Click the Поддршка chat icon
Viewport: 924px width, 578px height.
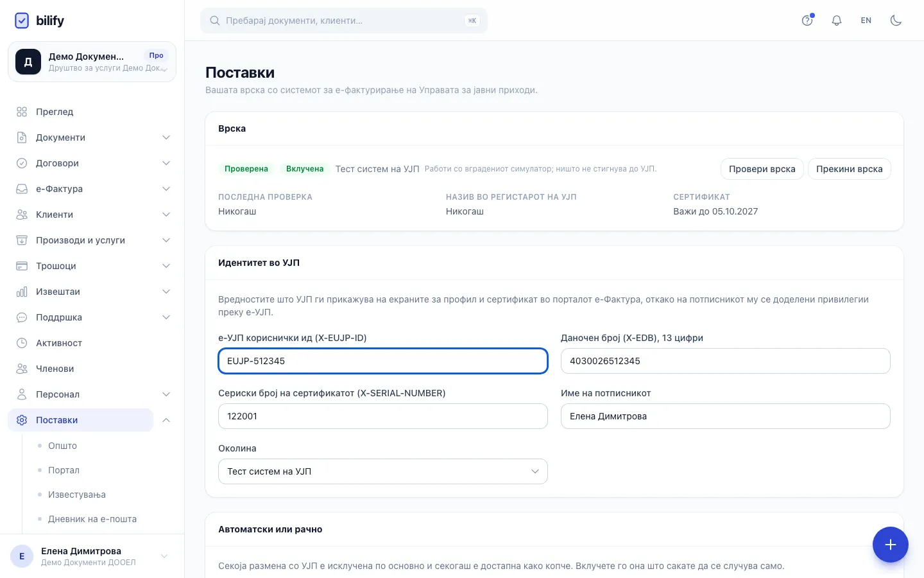(22, 317)
